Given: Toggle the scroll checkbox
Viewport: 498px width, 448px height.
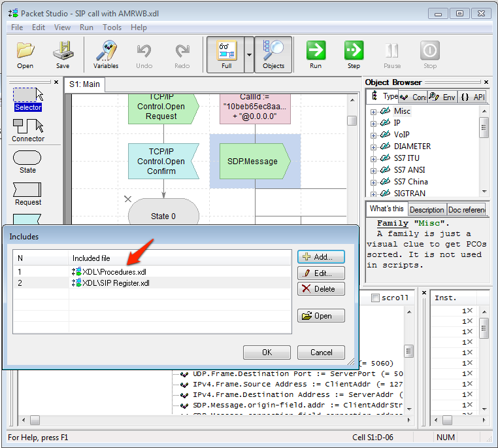Looking at the screenshot, I should coord(375,298).
